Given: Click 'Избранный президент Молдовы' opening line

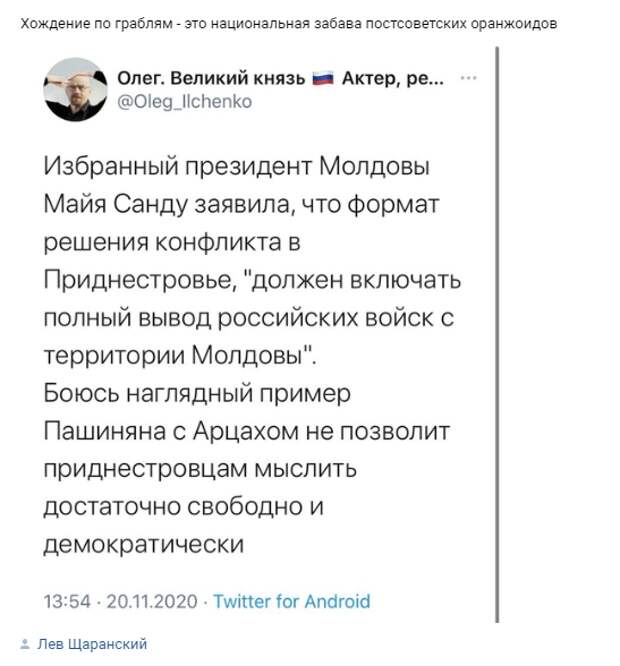Looking at the screenshot, I should [x=237, y=166].
